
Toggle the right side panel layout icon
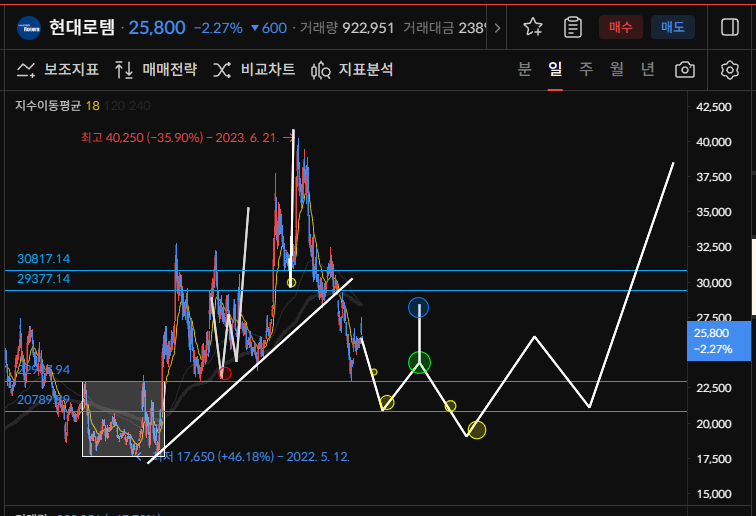coord(730,27)
